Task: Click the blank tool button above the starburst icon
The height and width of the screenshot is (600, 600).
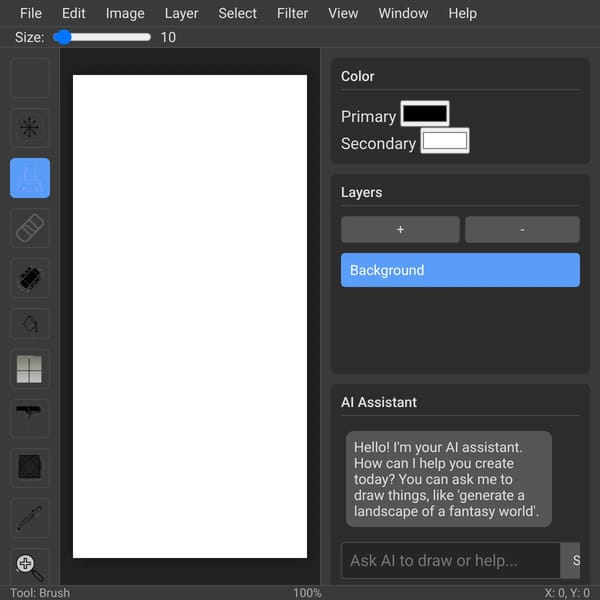Action: (x=30, y=78)
